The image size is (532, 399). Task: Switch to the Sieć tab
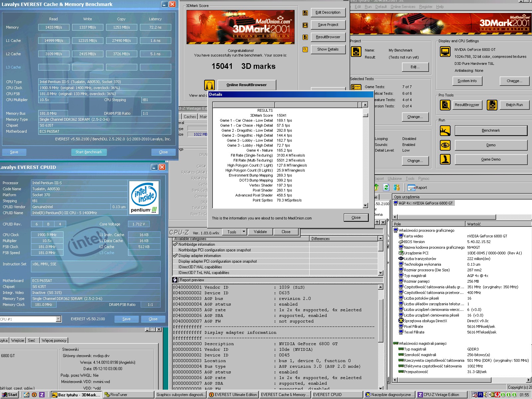(x=32, y=340)
